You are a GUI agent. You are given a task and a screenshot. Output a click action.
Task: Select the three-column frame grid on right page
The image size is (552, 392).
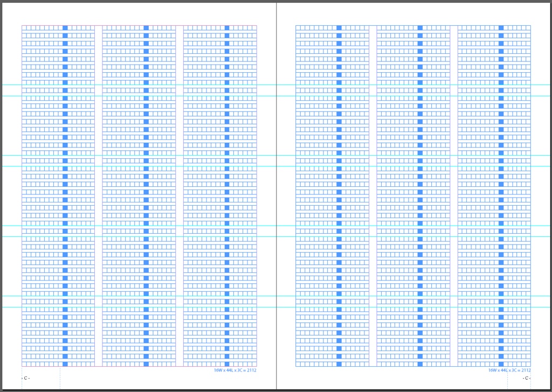(413, 196)
